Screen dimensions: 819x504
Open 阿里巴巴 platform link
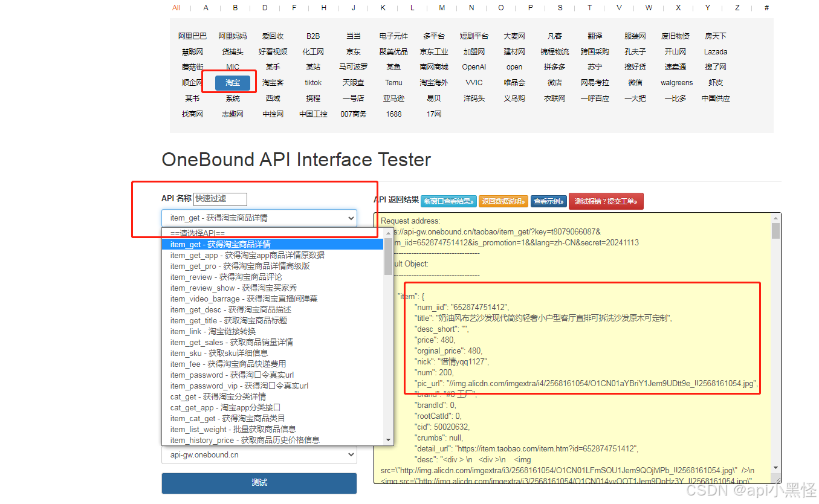point(192,36)
